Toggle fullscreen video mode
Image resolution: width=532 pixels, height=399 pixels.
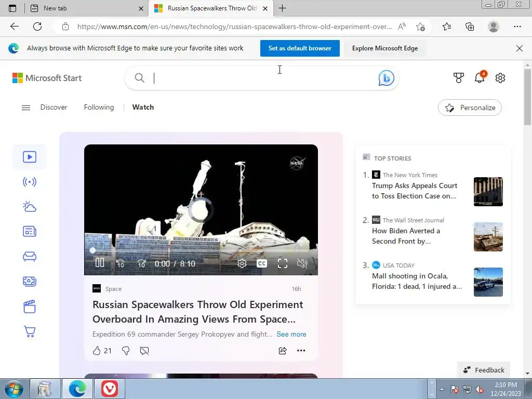282,263
